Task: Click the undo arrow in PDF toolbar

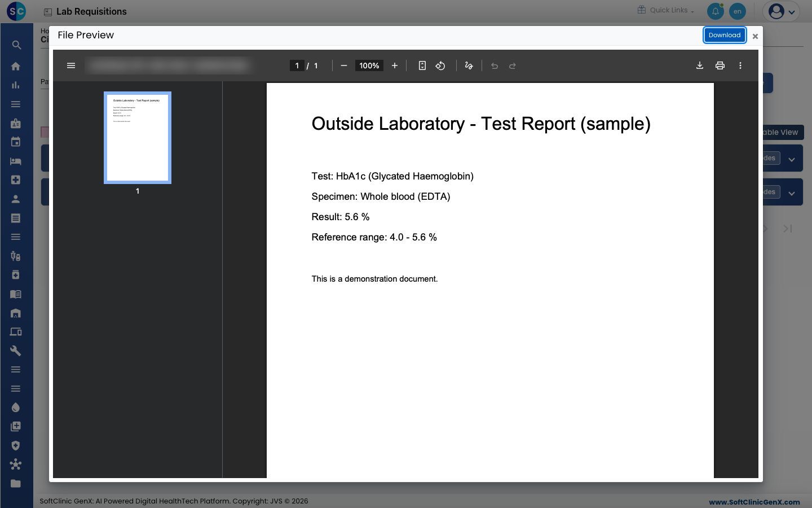Action: point(495,65)
